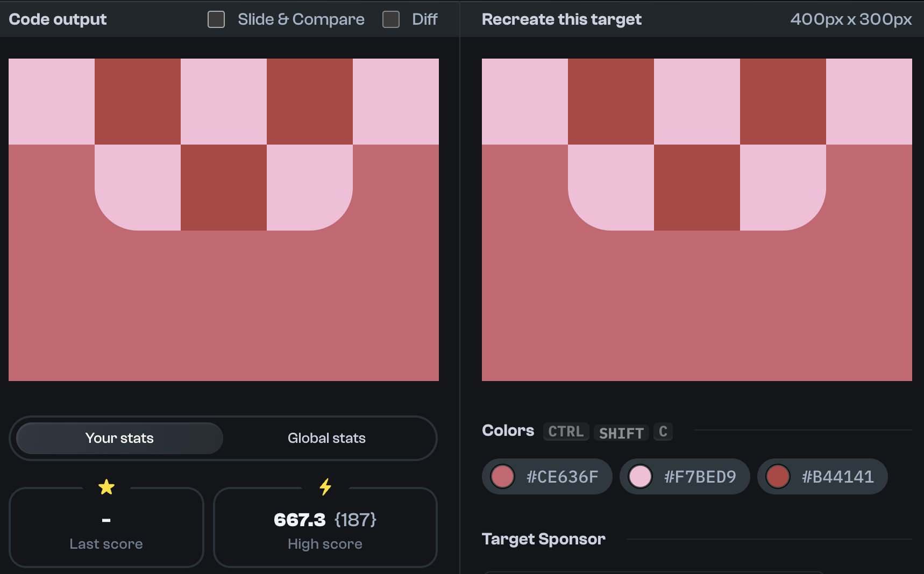
Task: Copy the #CE636F hex color value
Action: point(561,476)
